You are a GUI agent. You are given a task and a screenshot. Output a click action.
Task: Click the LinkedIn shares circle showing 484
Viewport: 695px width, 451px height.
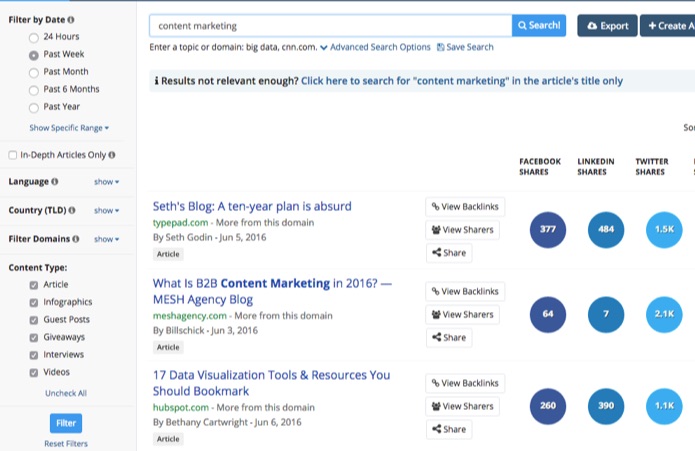(x=606, y=229)
